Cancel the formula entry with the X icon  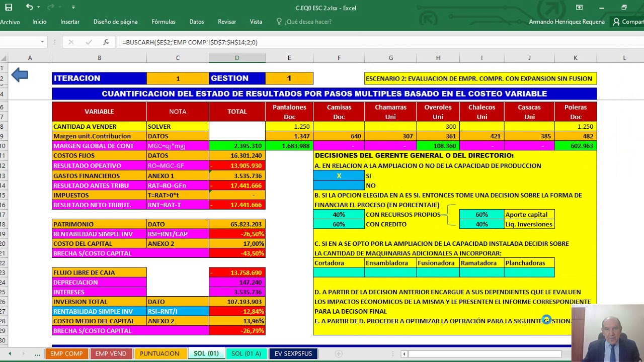pyautogui.click(x=71, y=42)
